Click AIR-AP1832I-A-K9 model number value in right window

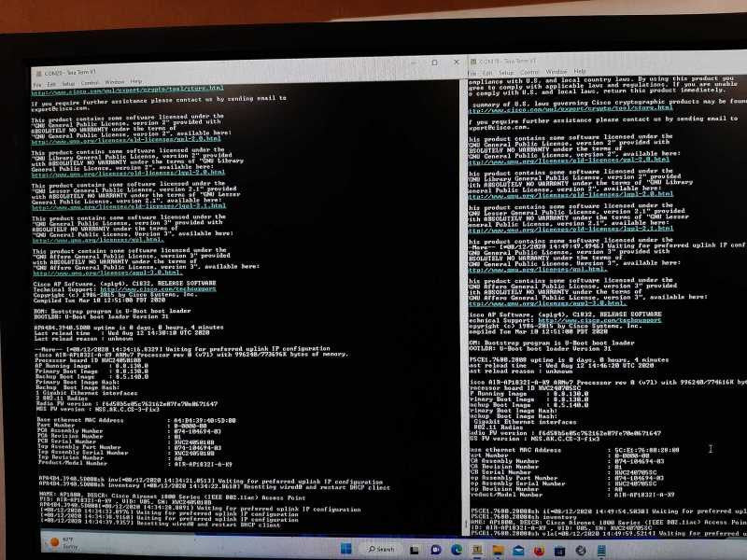click(644, 495)
